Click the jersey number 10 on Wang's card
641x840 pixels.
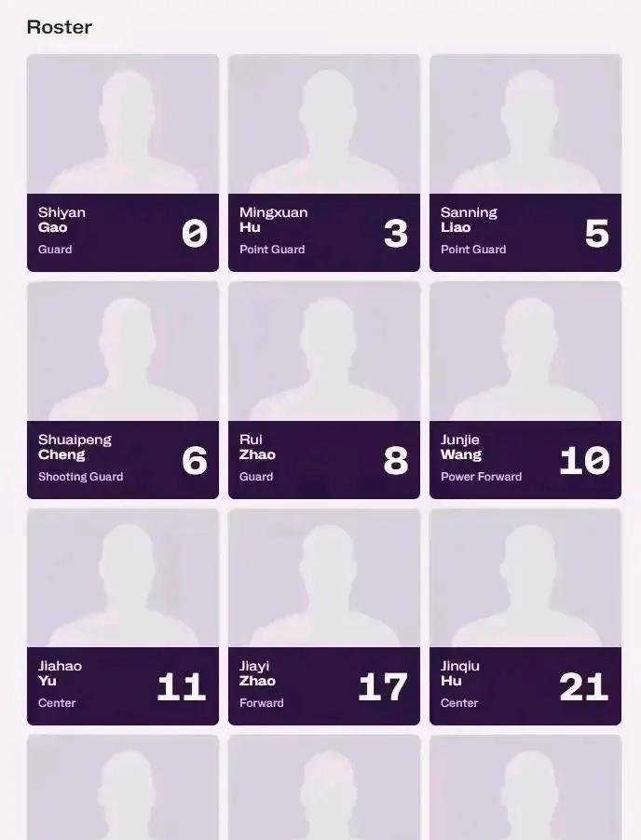[583, 460]
